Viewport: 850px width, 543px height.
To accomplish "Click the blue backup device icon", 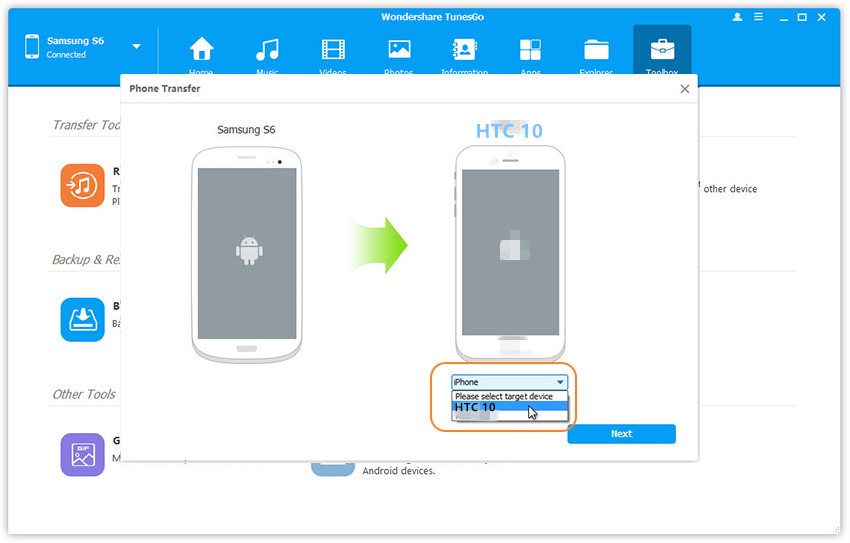I will click(82, 320).
